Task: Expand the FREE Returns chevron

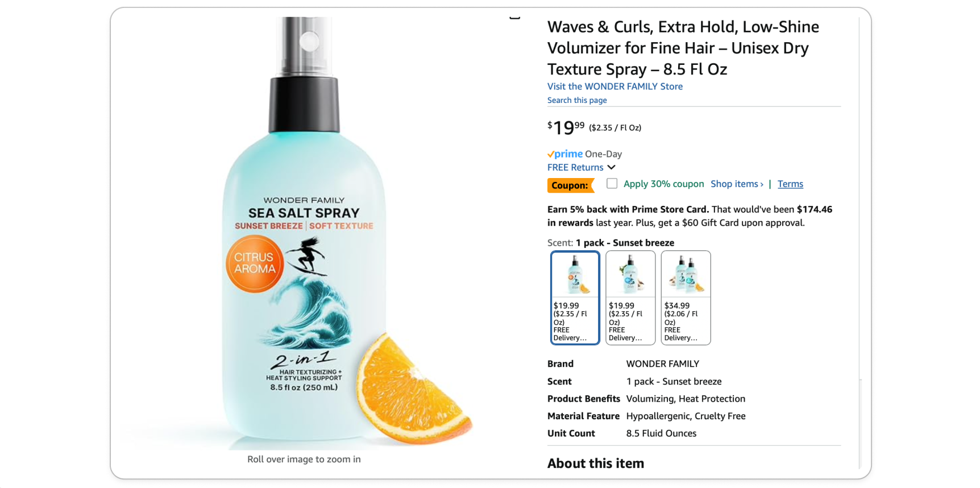Action: point(611,167)
